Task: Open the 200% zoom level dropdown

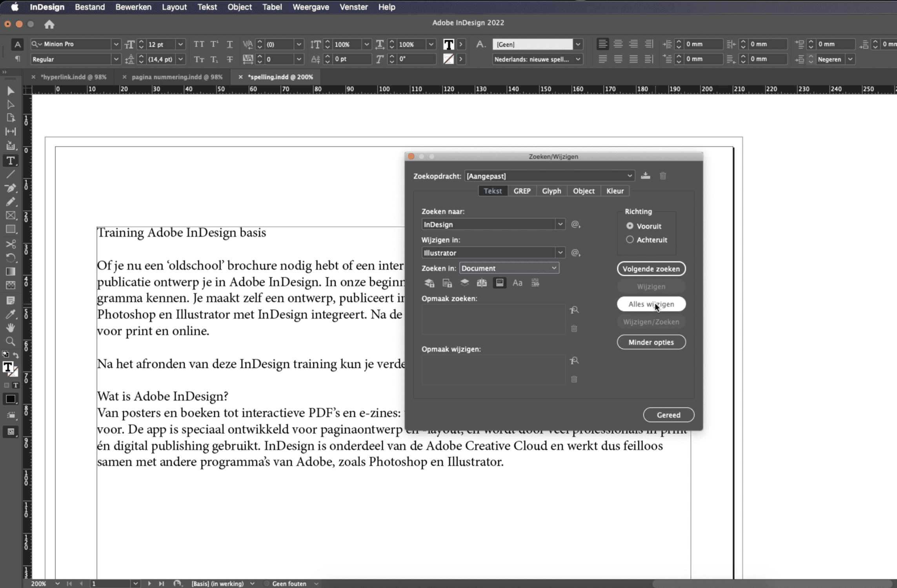Action: 57,583
